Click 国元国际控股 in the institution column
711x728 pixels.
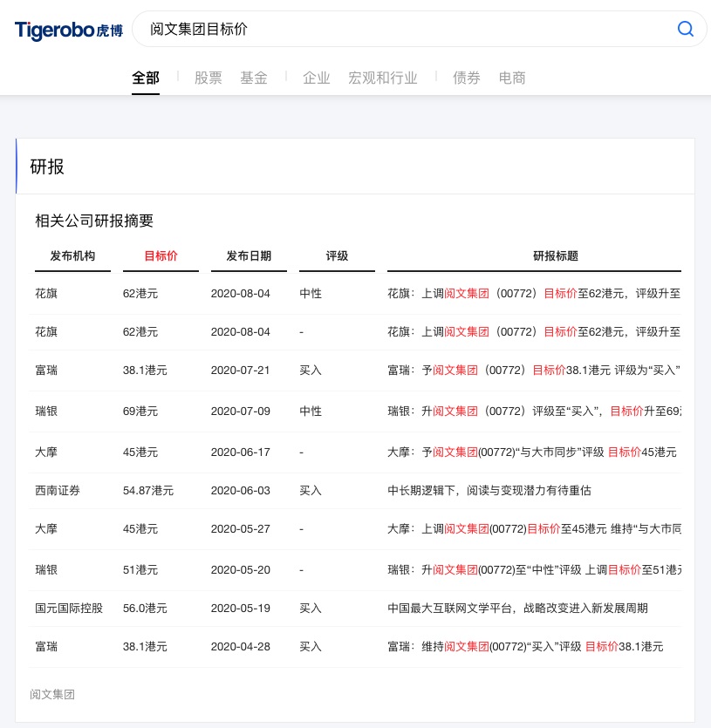click(x=69, y=609)
